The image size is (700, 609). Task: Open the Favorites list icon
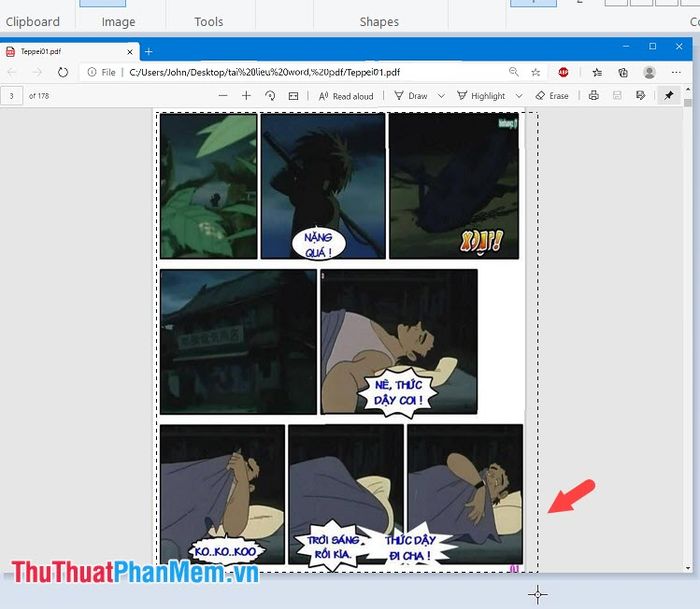(597, 72)
